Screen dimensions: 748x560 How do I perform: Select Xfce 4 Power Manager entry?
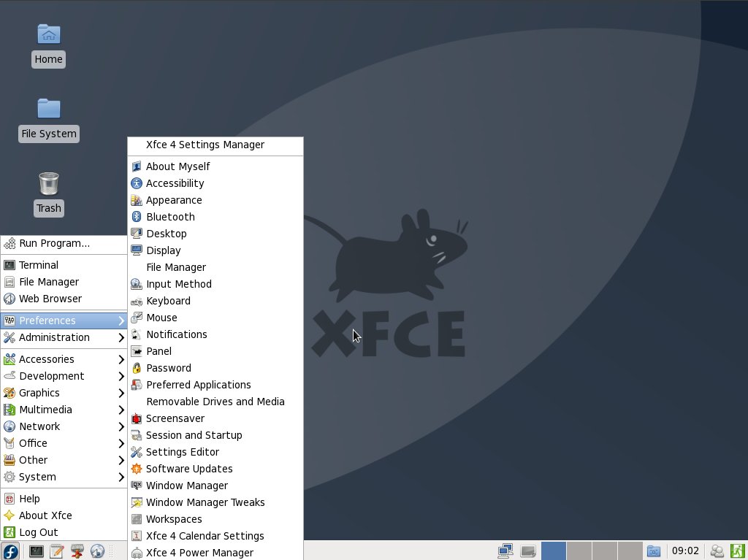(215, 553)
